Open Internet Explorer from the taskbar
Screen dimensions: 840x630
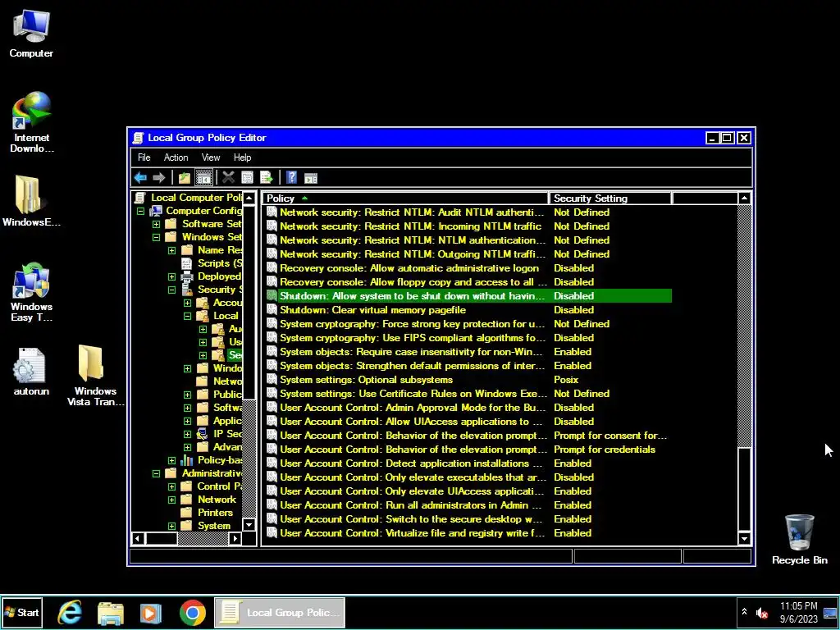[70, 612]
